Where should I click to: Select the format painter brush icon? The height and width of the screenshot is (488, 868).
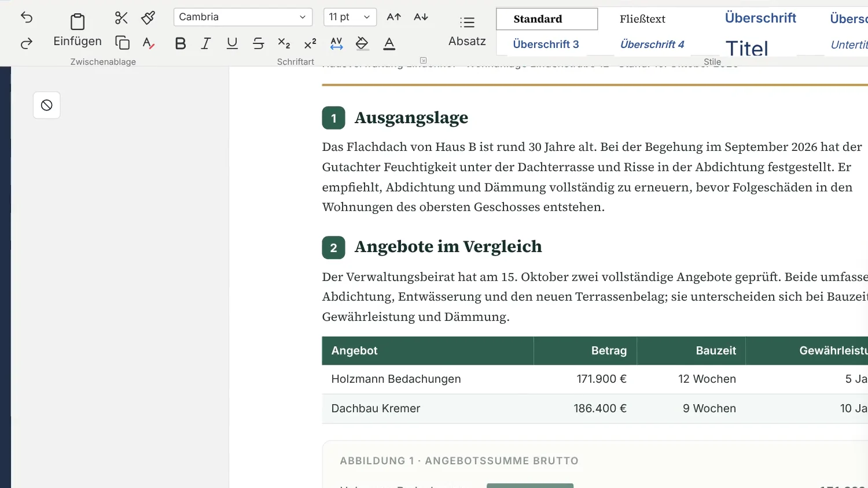pyautogui.click(x=148, y=18)
